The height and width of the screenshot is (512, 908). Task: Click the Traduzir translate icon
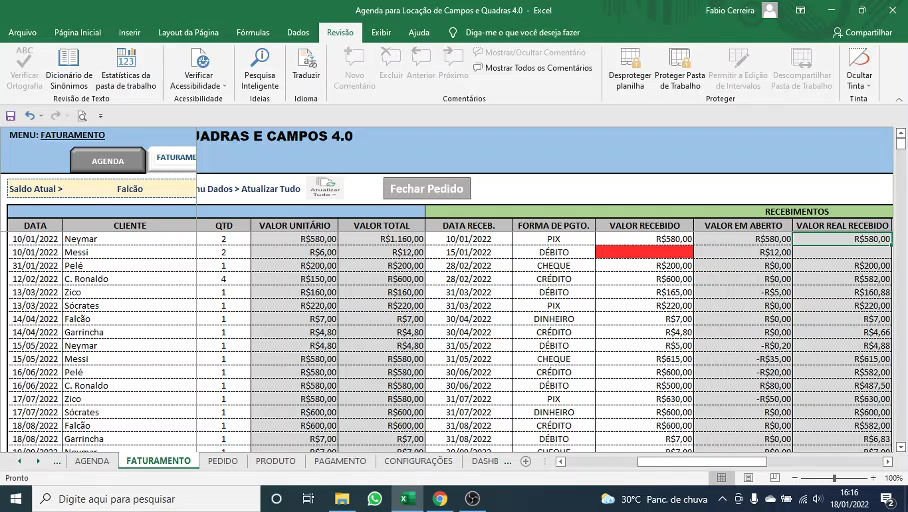click(x=306, y=64)
